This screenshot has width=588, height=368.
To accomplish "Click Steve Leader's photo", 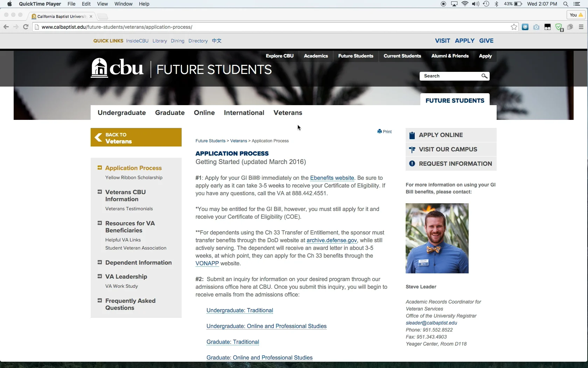I will (x=437, y=238).
